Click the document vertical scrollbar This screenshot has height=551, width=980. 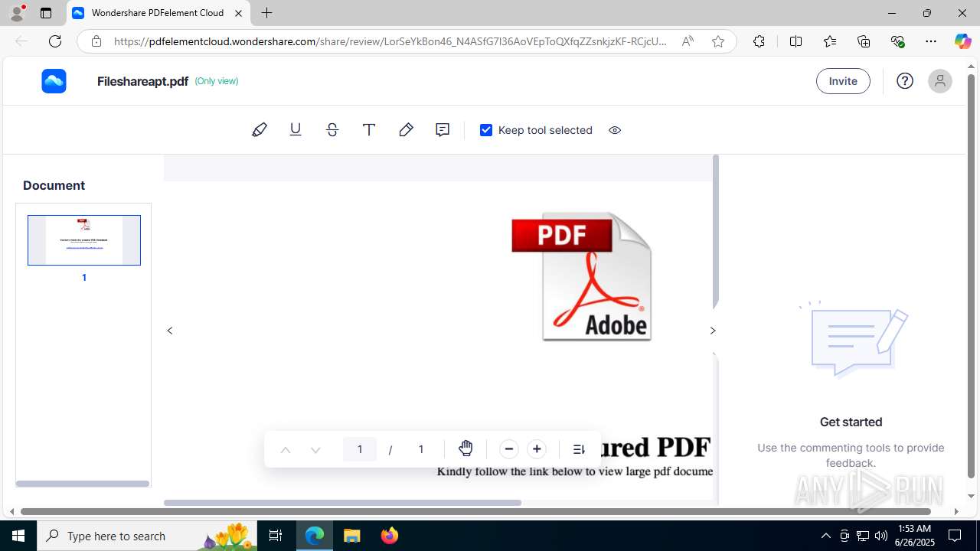pos(716,232)
